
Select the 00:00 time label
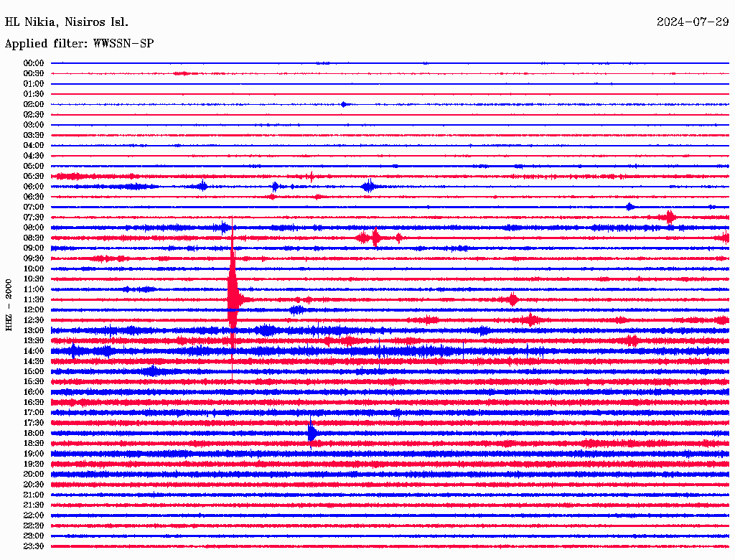point(34,63)
